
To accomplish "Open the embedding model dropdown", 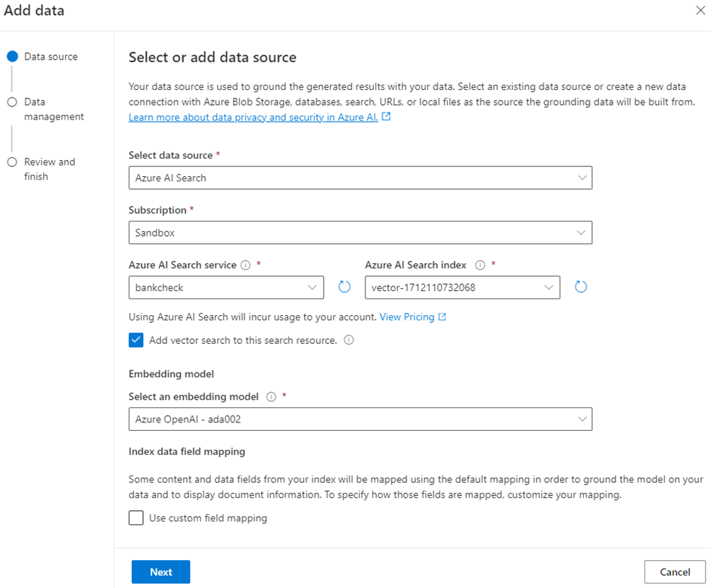I will 361,419.
